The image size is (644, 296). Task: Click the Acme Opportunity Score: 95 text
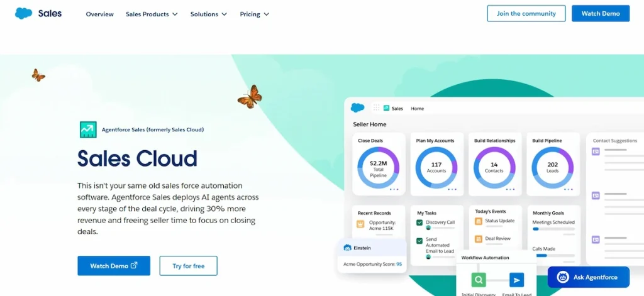pyautogui.click(x=372, y=265)
